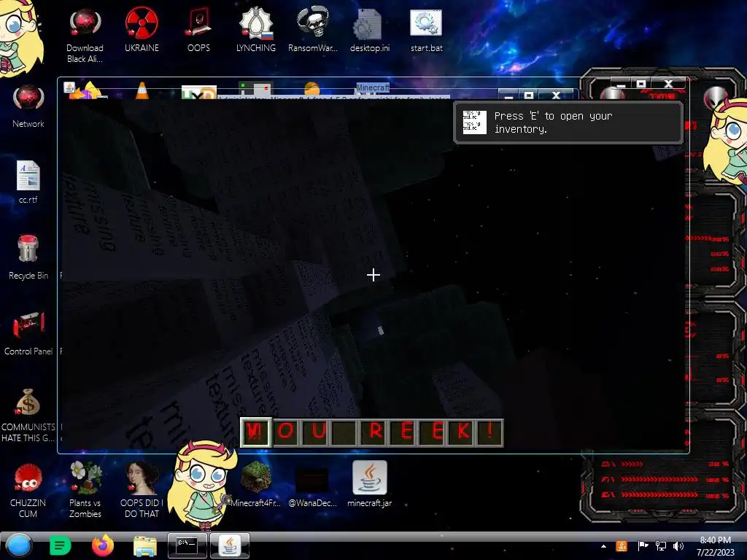
Task: Open the Network desktop icon
Action: point(28,106)
